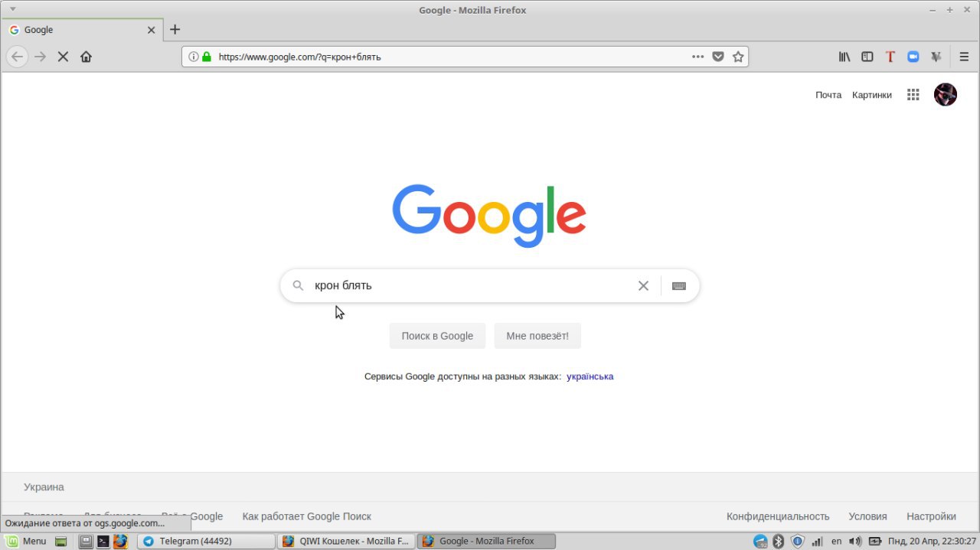Open battery power tray icon
The width and height of the screenshot is (980, 550).
(x=874, y=541)
